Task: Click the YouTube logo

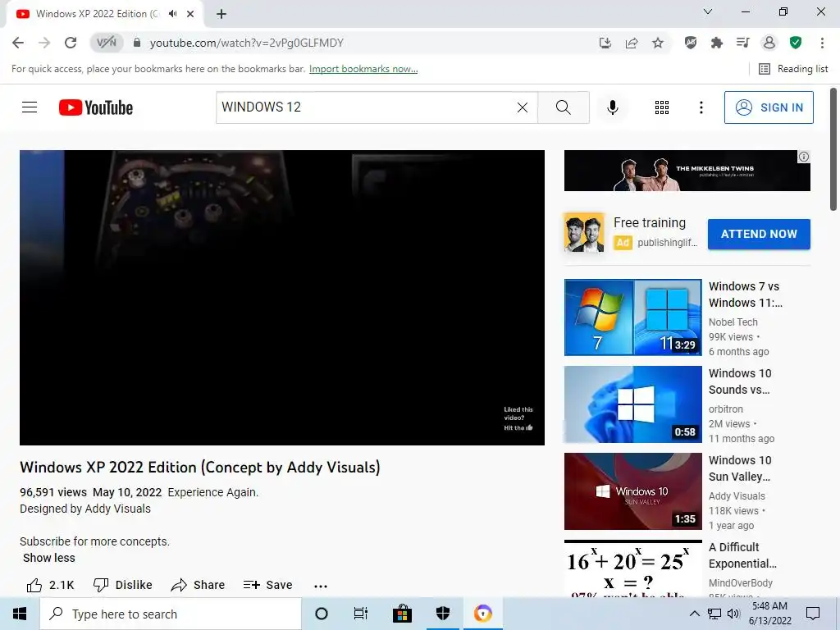Action: (x=96, y=107)
